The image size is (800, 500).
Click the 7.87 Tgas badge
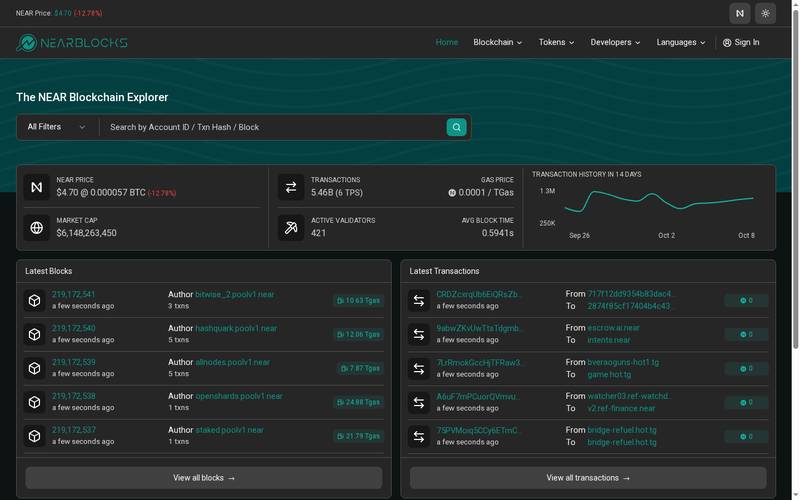(360, 368)
